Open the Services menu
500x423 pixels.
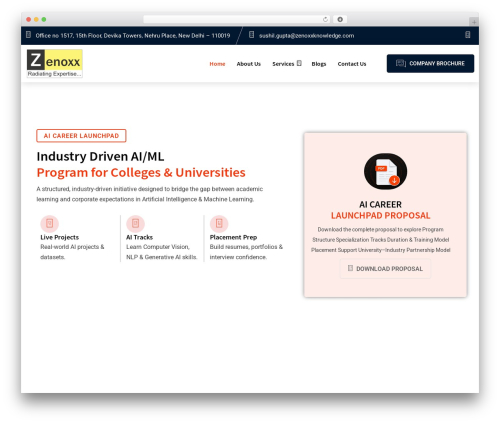click(x=283, y=64)
